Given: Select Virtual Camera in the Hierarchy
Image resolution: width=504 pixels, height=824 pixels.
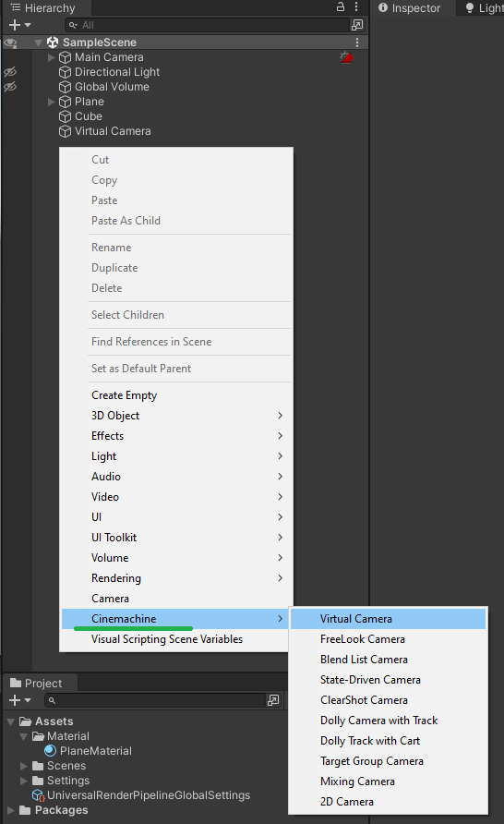Looking at the screenshot, I should pos(113,131).
